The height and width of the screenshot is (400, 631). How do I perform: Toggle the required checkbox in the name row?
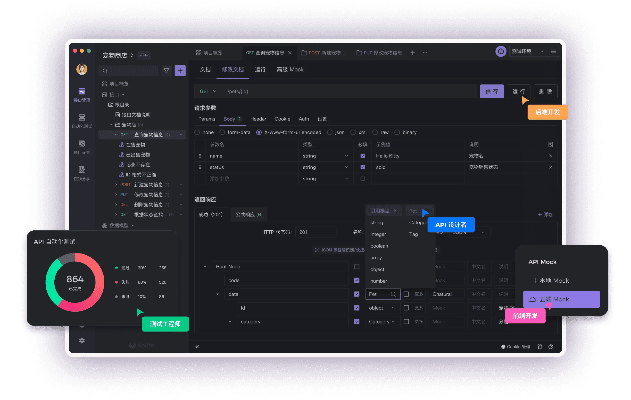click(x=363, y=156)
